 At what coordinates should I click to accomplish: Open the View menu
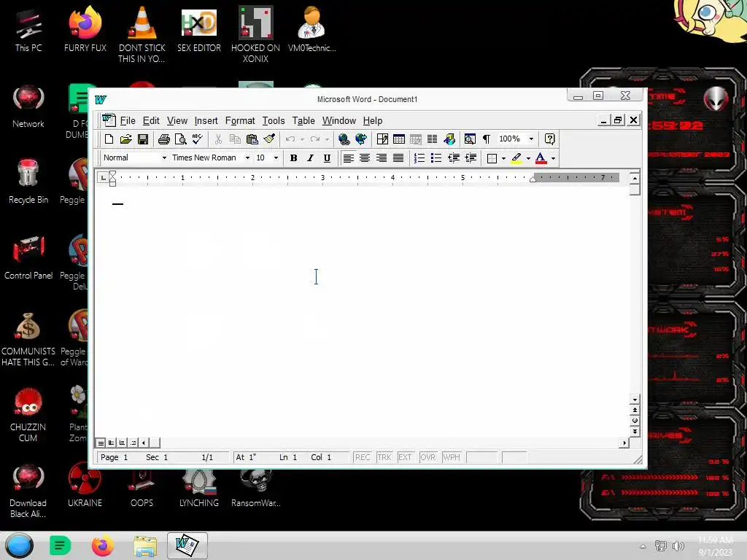(x=177, y=121)
